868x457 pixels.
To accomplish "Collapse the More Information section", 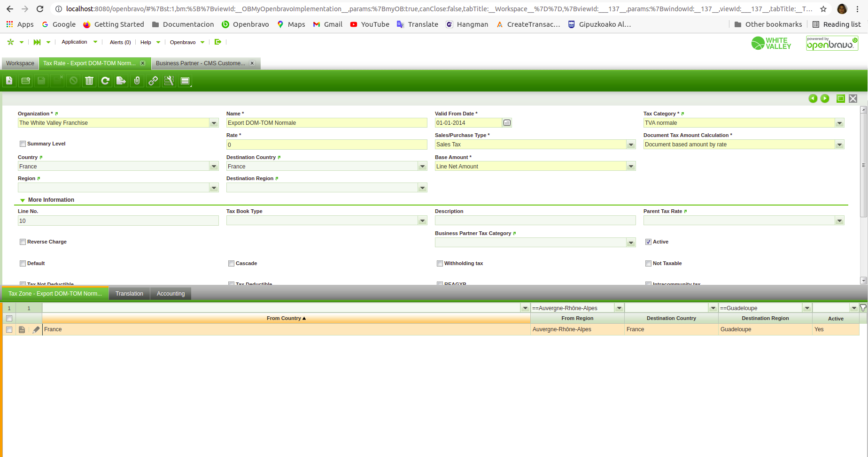I will point(23,200).
